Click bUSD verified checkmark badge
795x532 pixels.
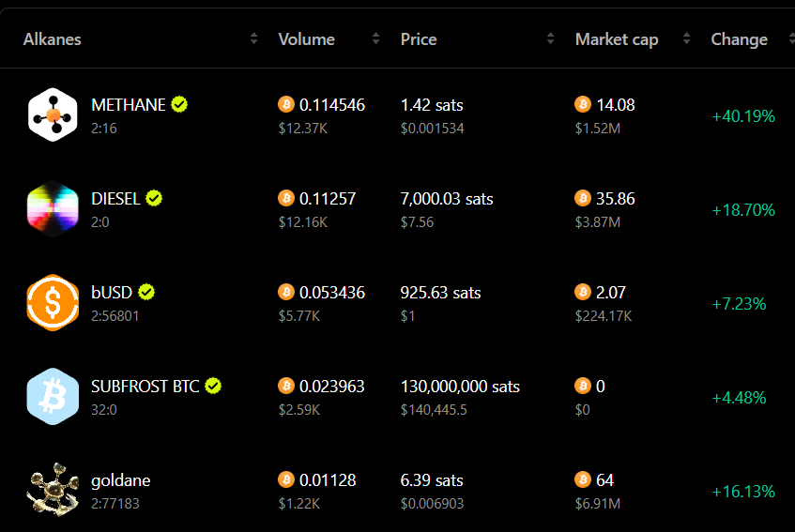(146, 292)
